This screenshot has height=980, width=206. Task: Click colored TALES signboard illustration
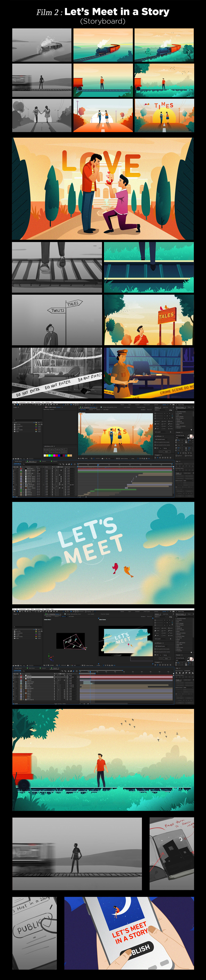[149, 320]
